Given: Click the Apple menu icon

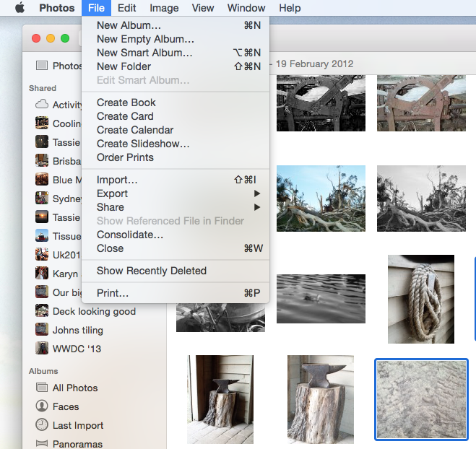Looking at the screenshot, I should tap(20, 8).
